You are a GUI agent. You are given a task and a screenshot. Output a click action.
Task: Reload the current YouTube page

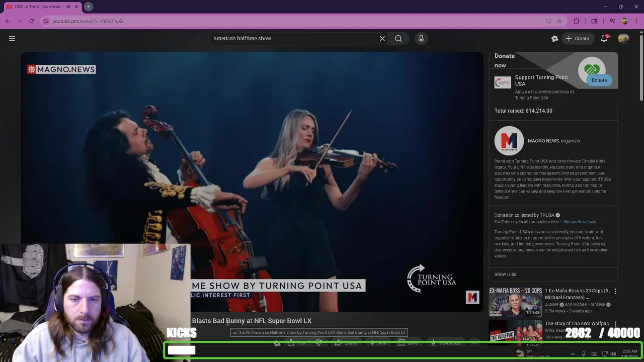(31, 21)
